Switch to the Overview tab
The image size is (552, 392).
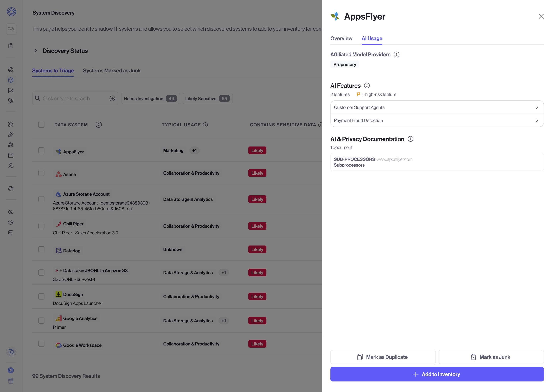341,39
